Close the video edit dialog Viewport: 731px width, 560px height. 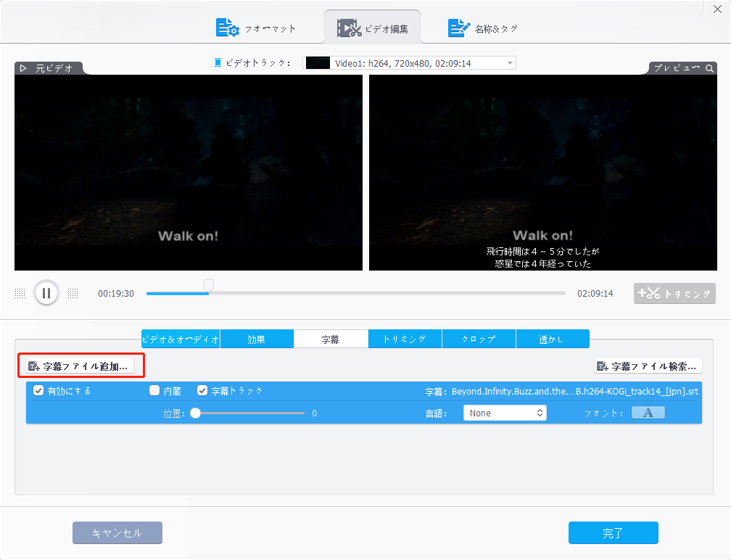click(x=717, y=9)
